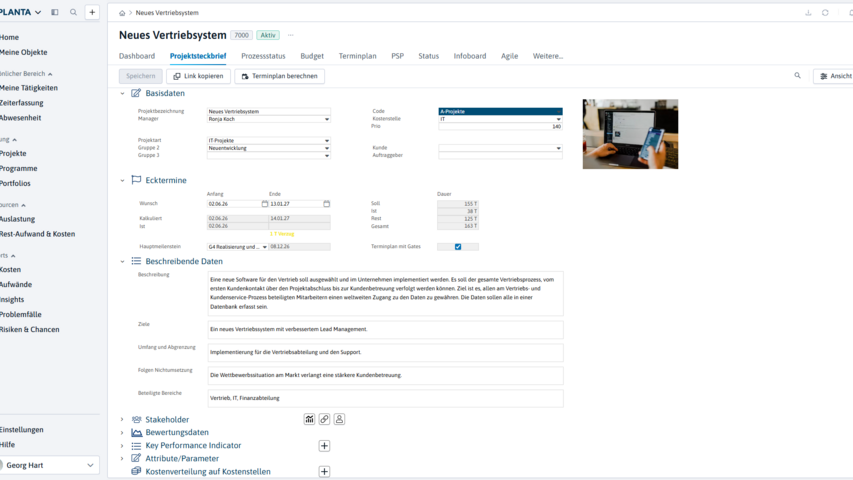This screenshot has width=853, height=480.
Task: Switch to the Budget tab
Action: point(312,56)
